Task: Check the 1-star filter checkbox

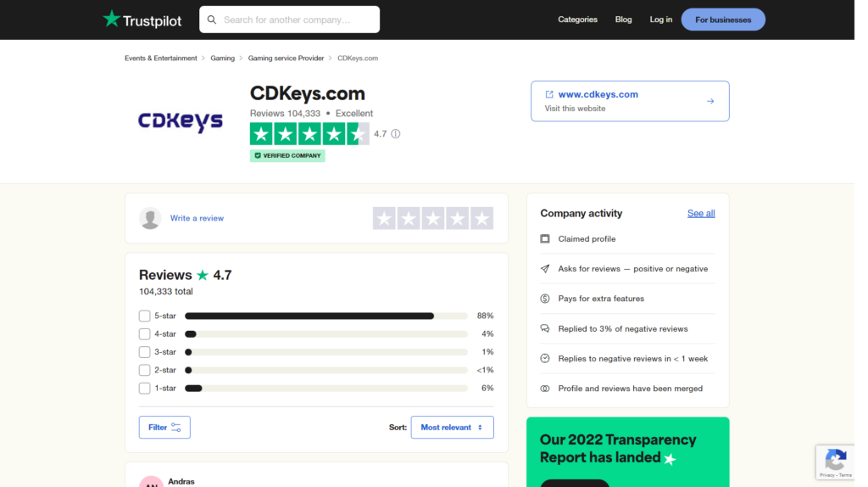Action: click(x=144, y=389)
